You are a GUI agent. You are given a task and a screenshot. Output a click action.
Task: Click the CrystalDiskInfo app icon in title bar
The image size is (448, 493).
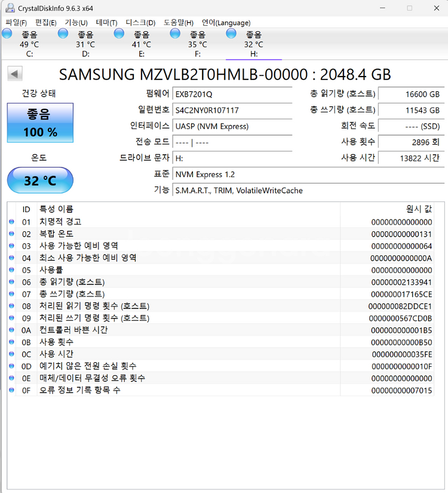coord(10,8)
